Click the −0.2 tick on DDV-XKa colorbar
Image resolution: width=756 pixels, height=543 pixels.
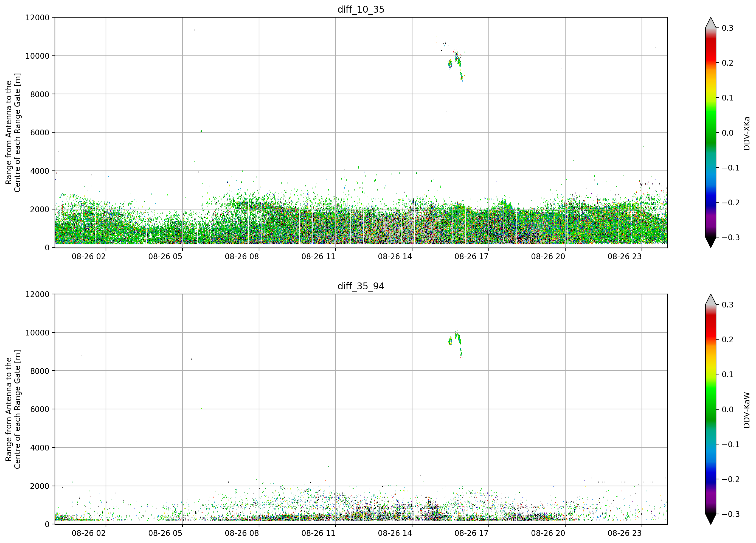[x=731, y=203]
